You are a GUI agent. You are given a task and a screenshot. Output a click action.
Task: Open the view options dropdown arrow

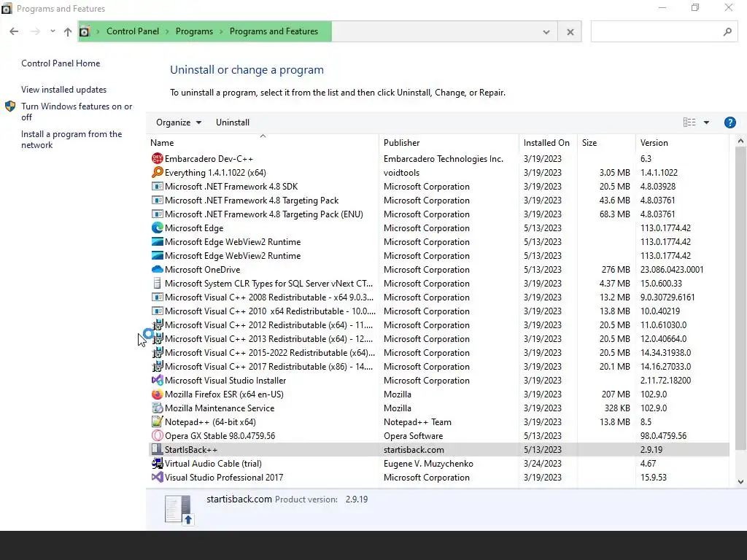click(706, 122)
